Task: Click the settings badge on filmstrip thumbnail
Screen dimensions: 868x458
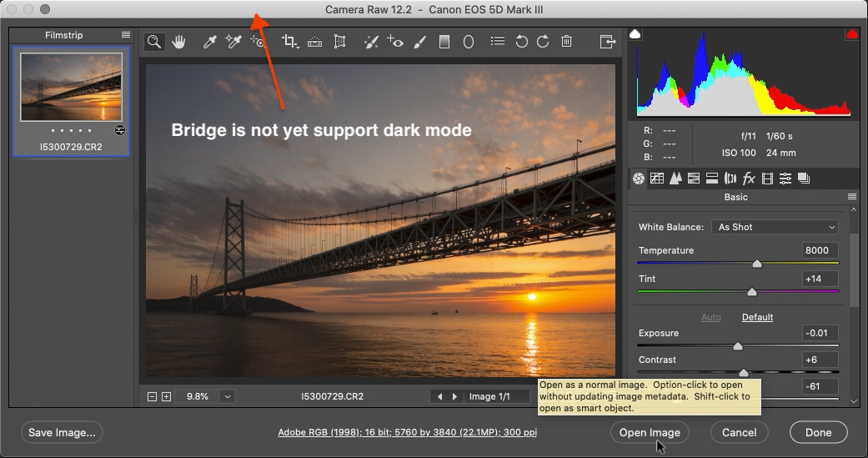Action: pos(119,130)
